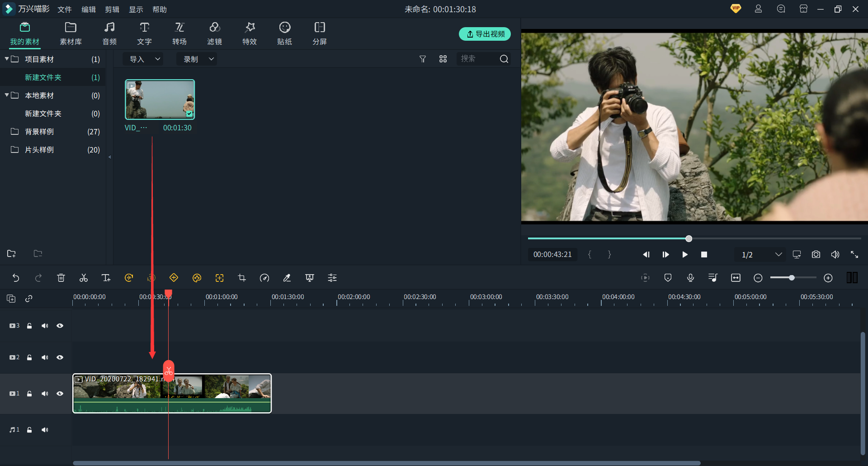The image size is (868, 466).
Task: Select the crop tool in timeline toolbar
Action: pos(242,278)
